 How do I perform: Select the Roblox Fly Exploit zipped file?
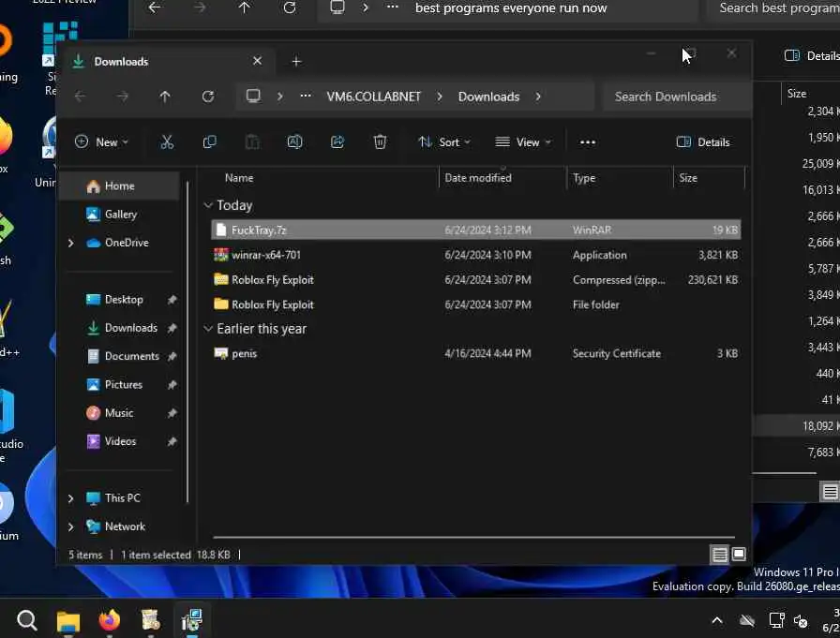click(x=475, y=280)
